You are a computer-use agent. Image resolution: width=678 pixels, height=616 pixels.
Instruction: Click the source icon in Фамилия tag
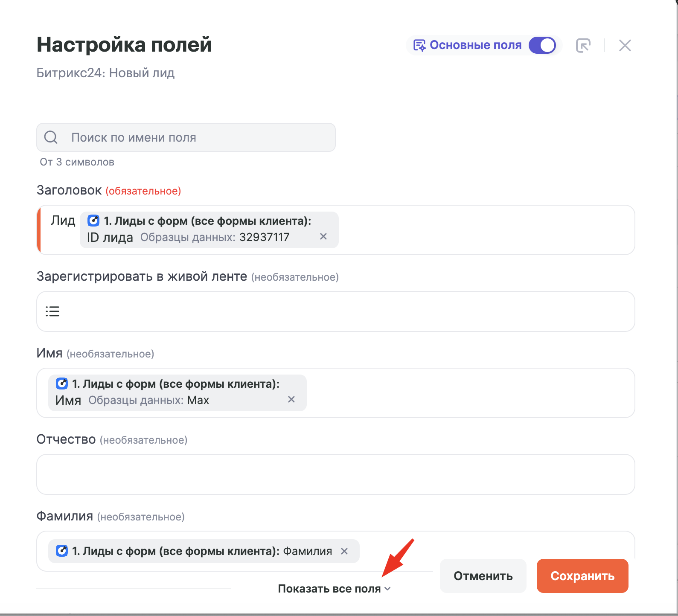62,551
